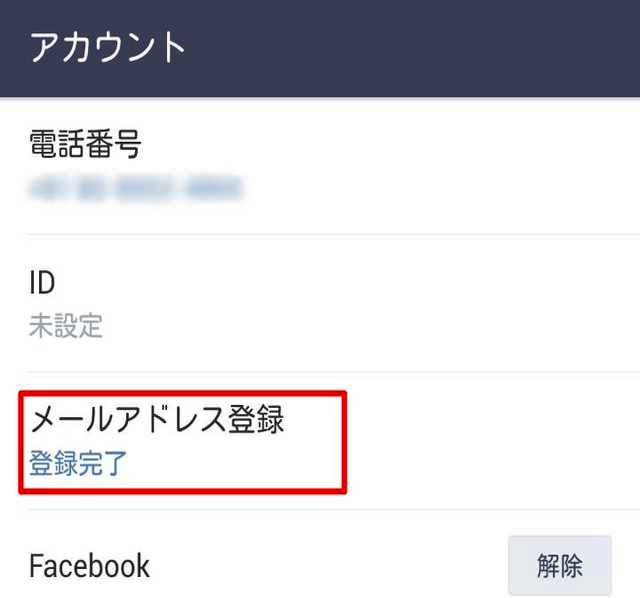Set the LINE ID via 未設定
Image resolution: width=640 pixels, height=598 pixels.
[66, 326]
